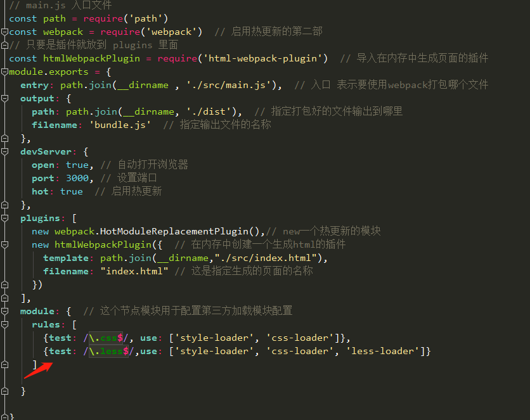
Task: Click the 'html-webpack-plugin' string
Action: point(262,58)
